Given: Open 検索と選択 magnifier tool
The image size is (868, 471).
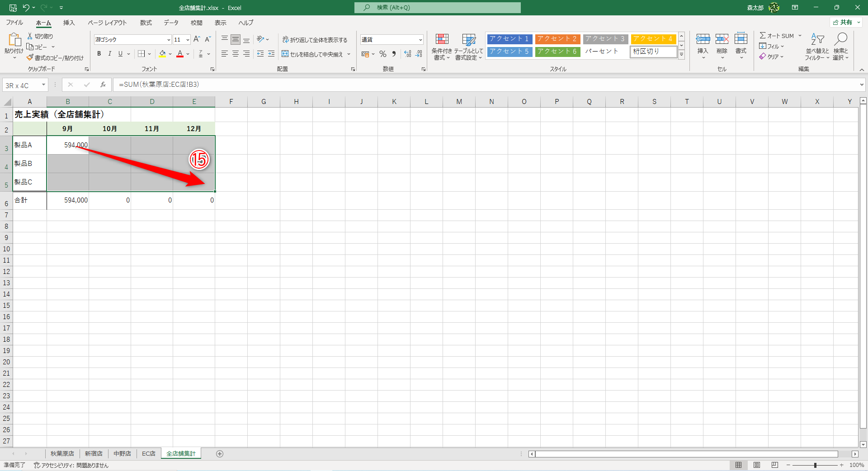Looking at the screenshot, I should pos(841,47).
